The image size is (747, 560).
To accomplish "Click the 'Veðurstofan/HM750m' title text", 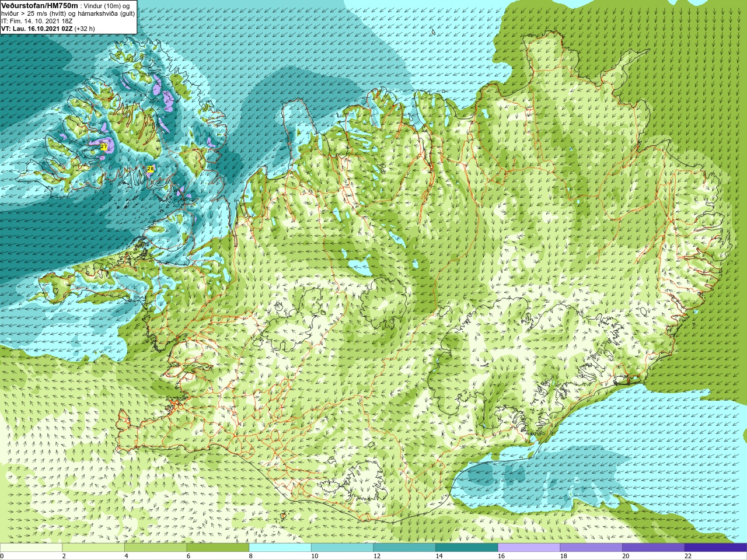I will click(40, 6).
